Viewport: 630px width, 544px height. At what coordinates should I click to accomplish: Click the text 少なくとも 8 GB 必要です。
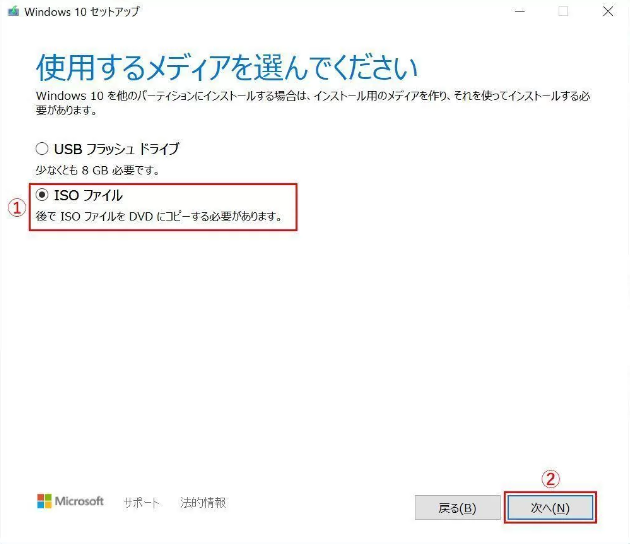coord(98,170)
